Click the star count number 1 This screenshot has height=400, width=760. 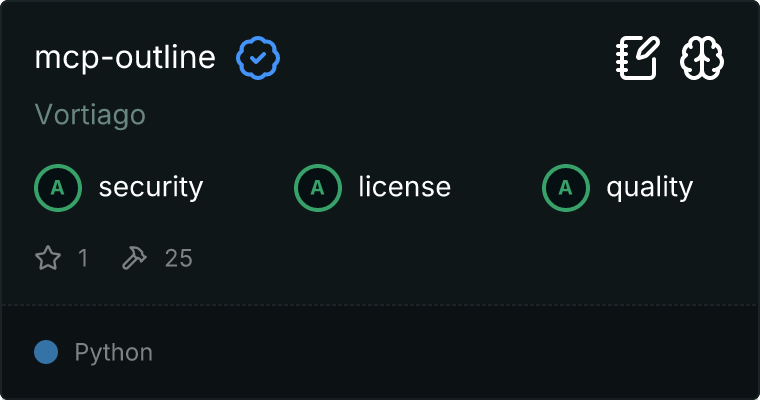click(x=83, y=259)
